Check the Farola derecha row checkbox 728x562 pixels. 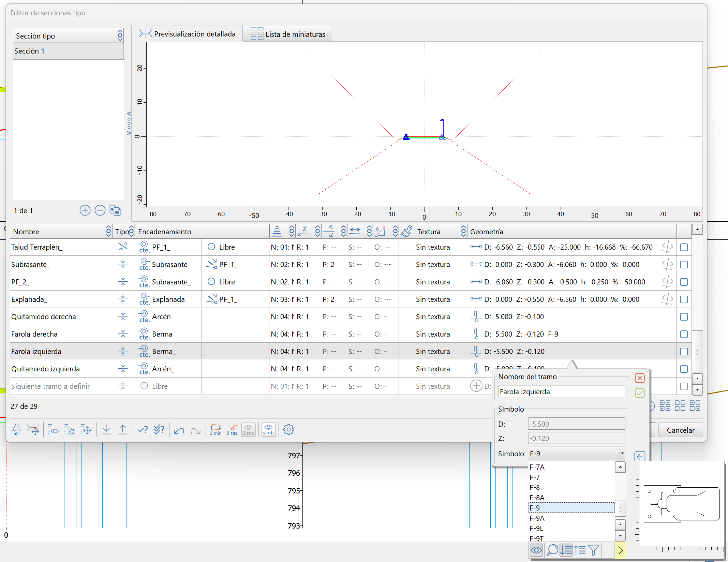pos(684,334)
